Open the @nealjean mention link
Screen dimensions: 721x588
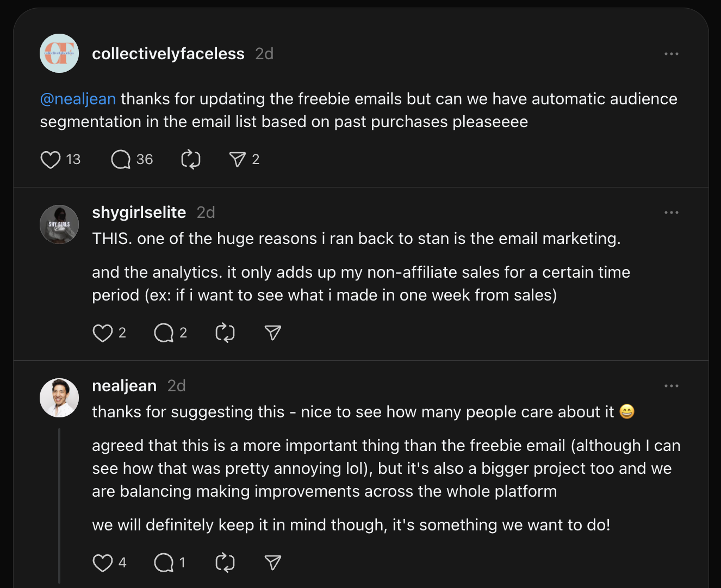[x=78, y=99]
